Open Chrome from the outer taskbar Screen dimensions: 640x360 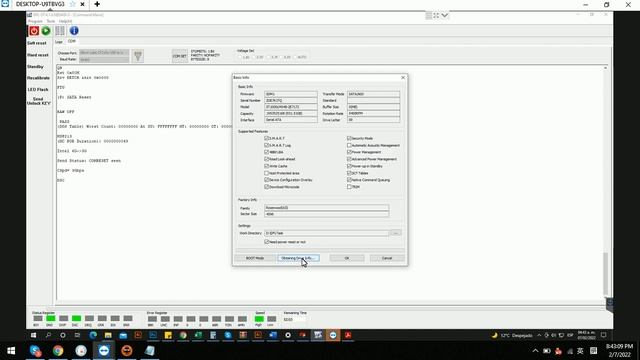[58, 351]
